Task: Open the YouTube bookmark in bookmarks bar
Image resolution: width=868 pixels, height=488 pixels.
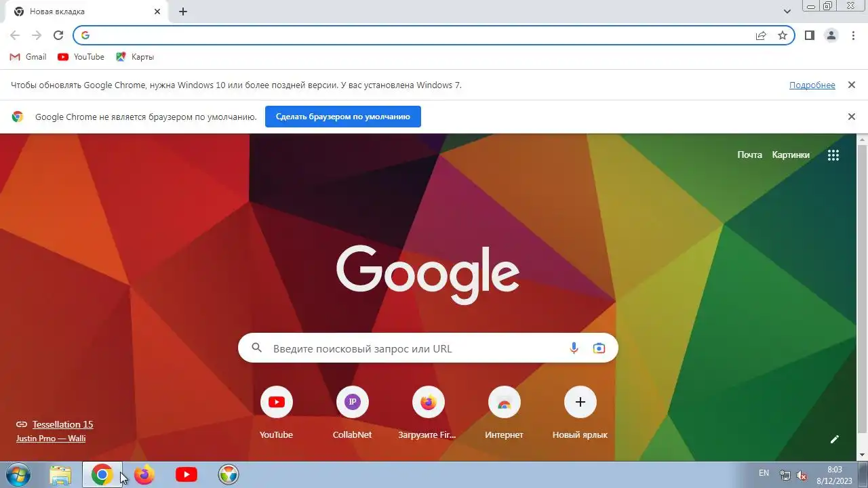Action: tap(81, 57)
